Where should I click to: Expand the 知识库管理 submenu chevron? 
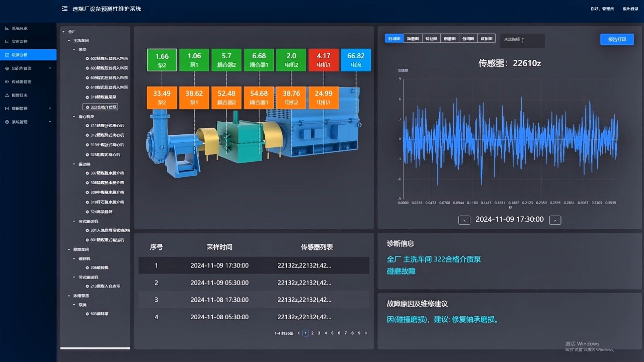[x=50, y=68]
